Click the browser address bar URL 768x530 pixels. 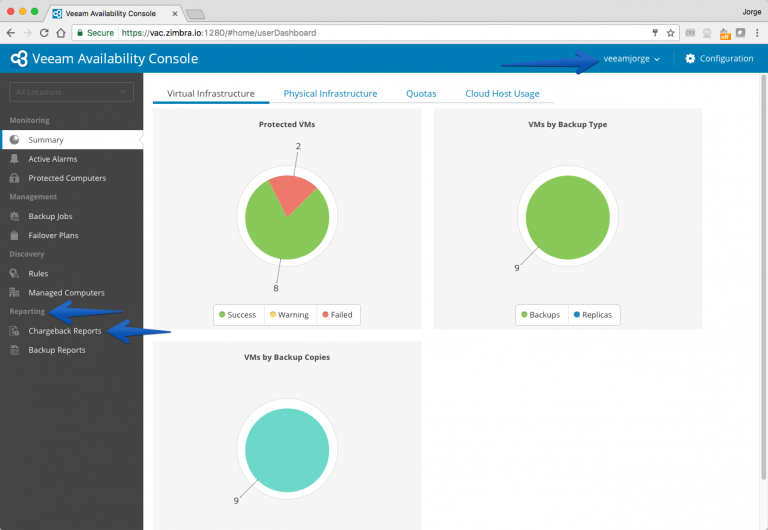(219, 33)
